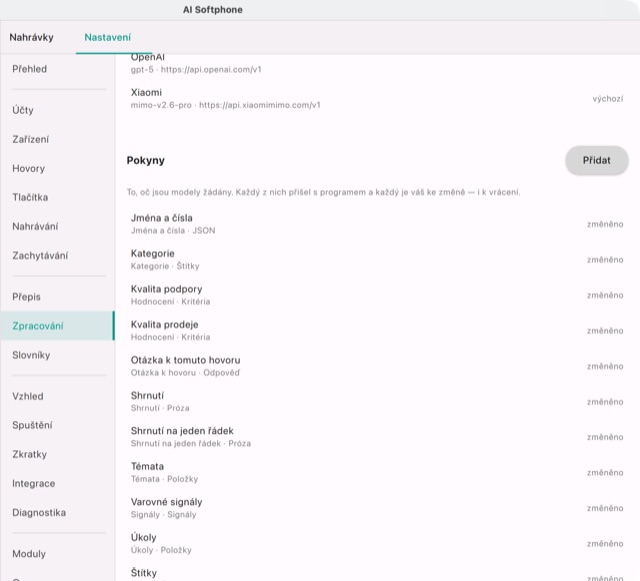Go to Zachytávání section
Viewport: 640px width, 581px height.
[57, 256]
